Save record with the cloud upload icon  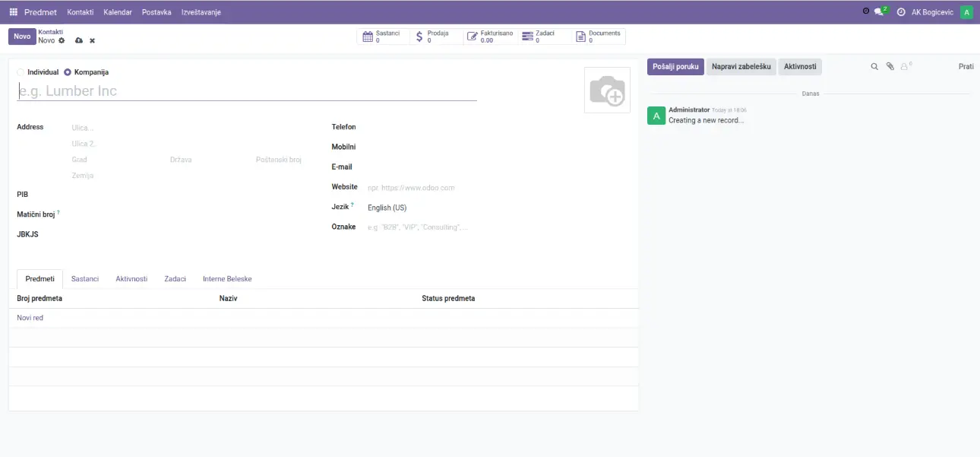[79, 40]
